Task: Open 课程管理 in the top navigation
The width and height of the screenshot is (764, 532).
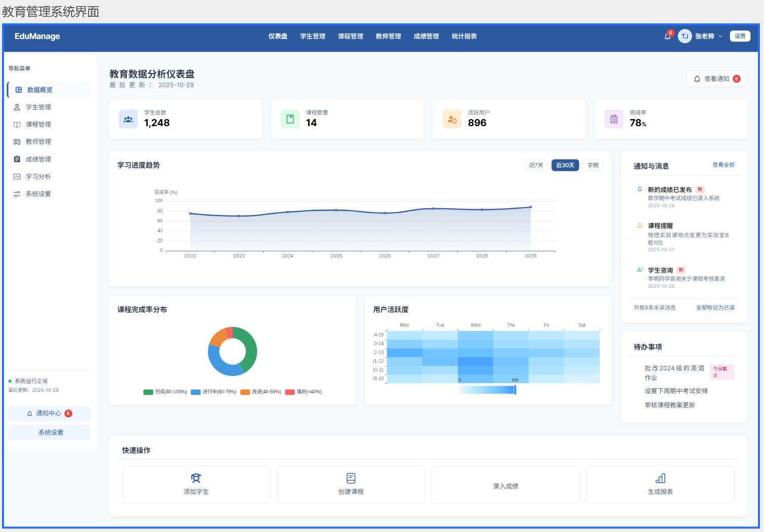Action: [351, 36]
